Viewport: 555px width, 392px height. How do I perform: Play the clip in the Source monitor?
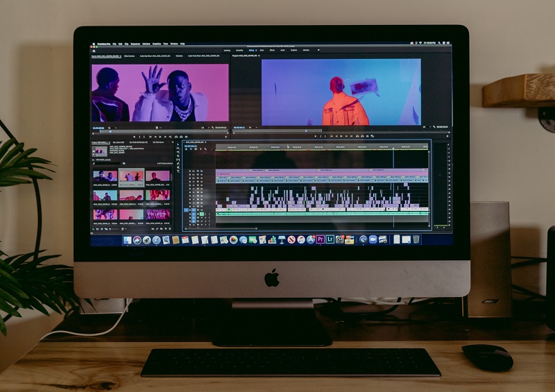160,137
